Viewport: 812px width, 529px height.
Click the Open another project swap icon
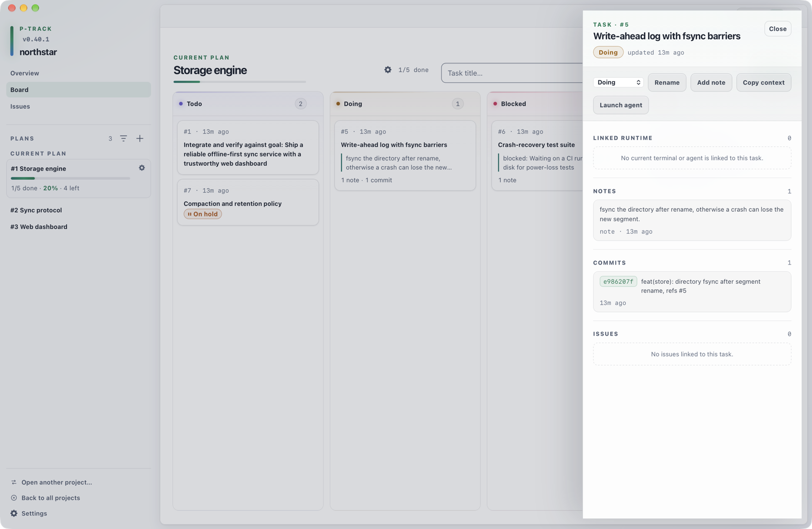14,482
